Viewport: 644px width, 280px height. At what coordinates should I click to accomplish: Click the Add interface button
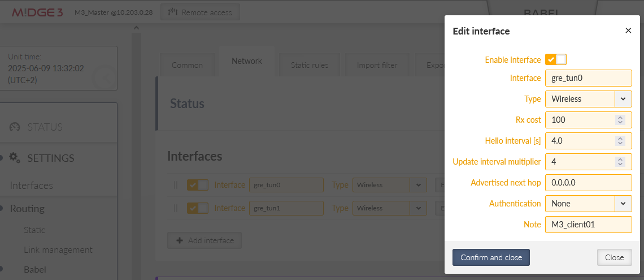[x=204, y=240]
